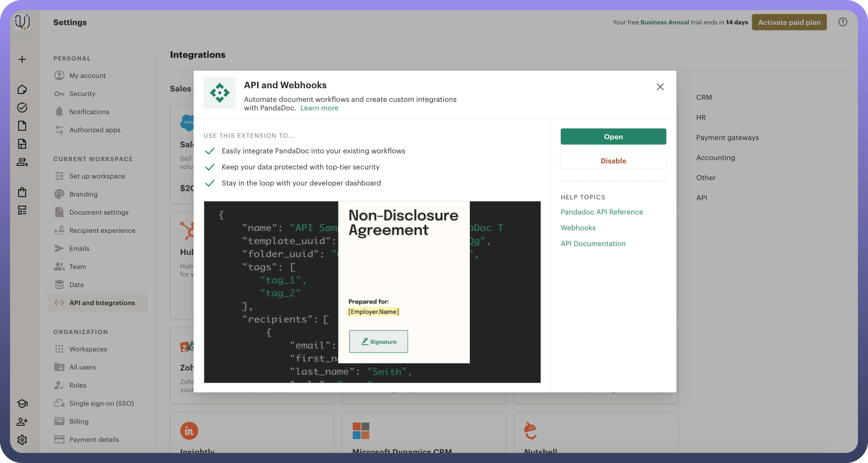The width and height of the screenshot is (868, 463).
Task: Open the Webhooks help topic link
Action: click(578, 228)
